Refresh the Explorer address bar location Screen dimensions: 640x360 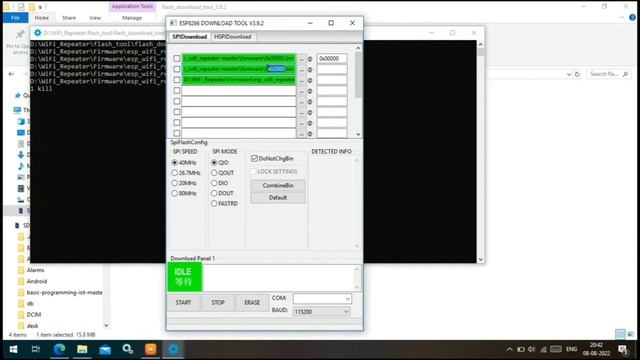click(577, 74)
